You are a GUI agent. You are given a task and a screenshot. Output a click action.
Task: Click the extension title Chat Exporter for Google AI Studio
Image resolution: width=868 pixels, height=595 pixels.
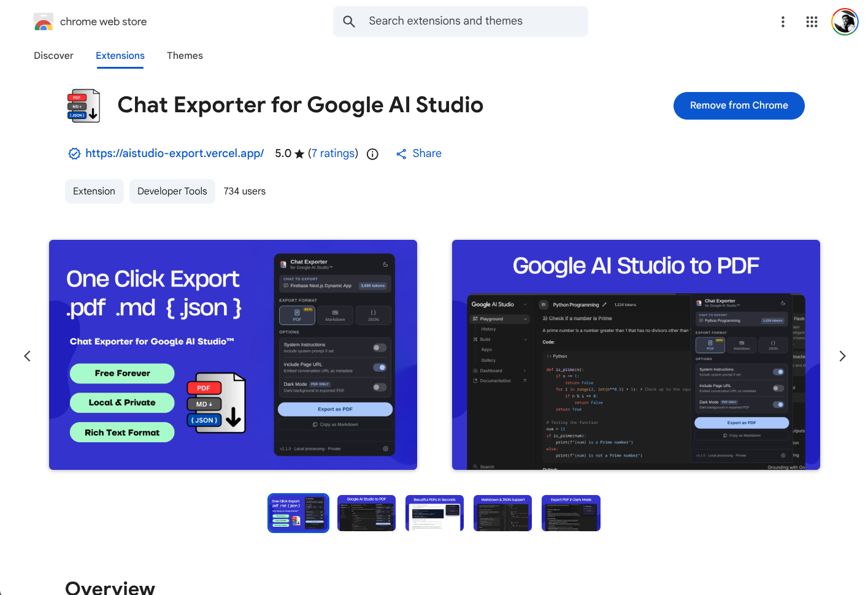click(301, 106)
